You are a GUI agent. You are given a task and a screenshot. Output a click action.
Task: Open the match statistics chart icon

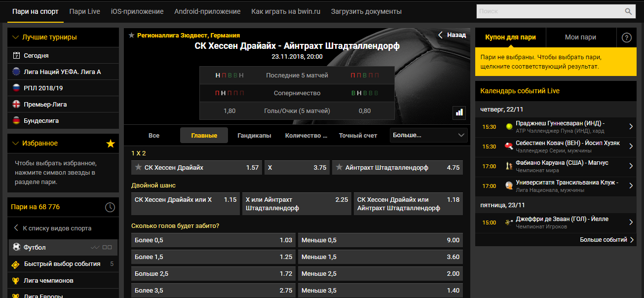tap(459, 112)
